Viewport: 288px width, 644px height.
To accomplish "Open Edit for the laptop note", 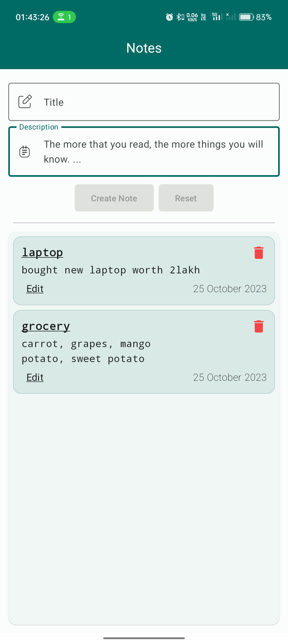I will [x=35, y=289].
